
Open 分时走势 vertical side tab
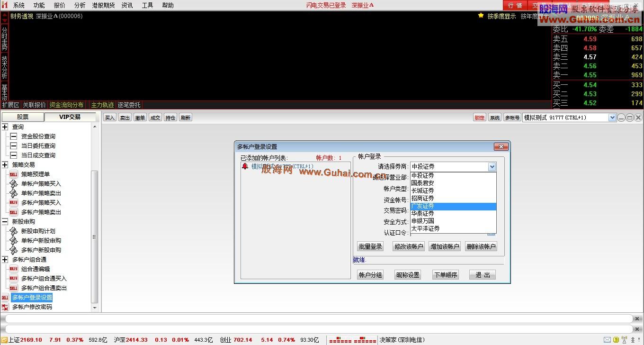tap(4, 38)
